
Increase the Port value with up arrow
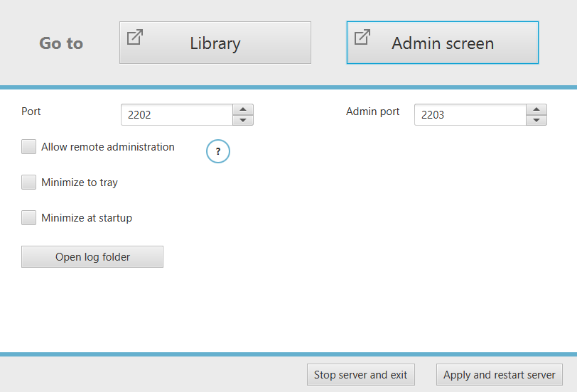(x=243, y=109)
